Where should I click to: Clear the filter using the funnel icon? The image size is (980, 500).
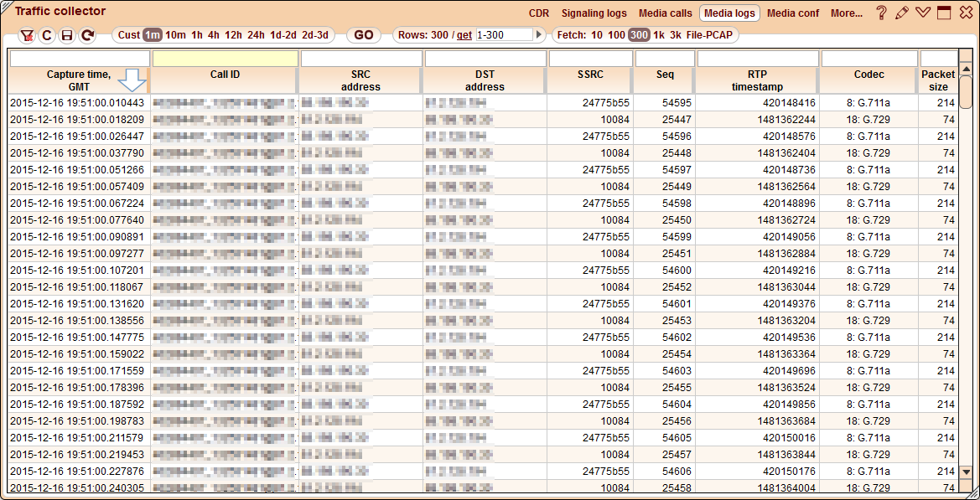(x=28, y=35)
